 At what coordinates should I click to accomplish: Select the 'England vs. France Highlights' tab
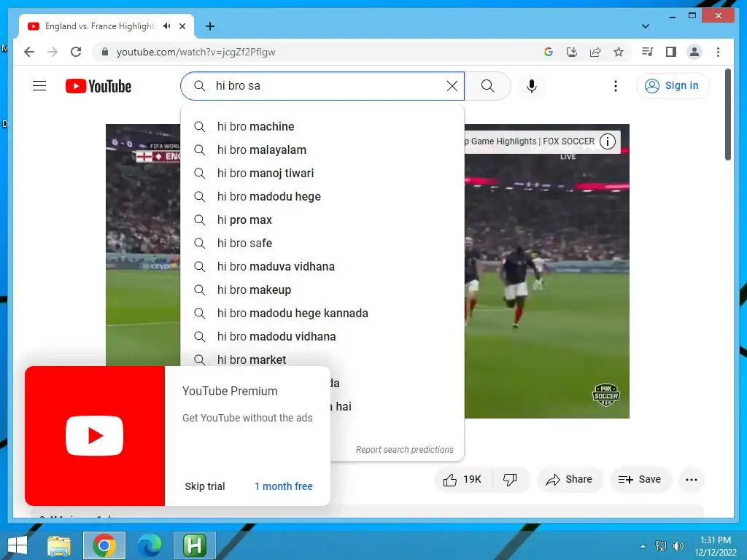coord(99,26)
